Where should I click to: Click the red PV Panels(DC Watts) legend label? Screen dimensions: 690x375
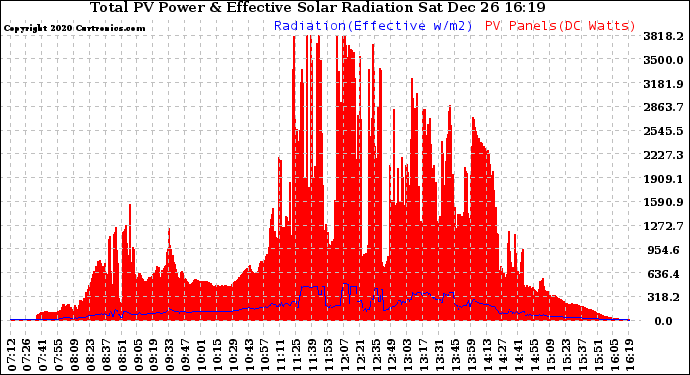560,26
